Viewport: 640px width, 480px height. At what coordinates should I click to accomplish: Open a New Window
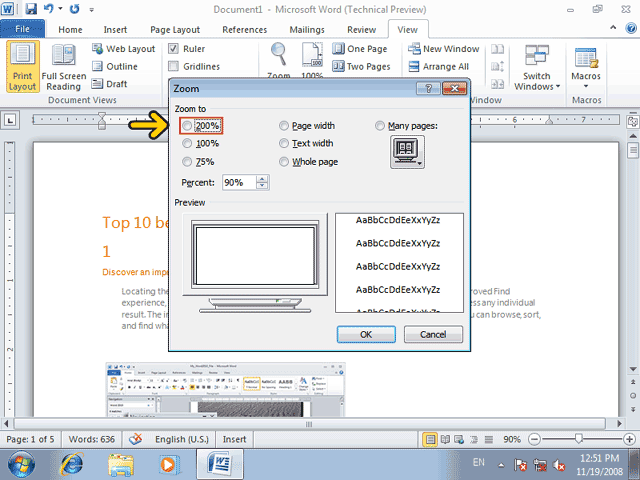tap(444, 49)
